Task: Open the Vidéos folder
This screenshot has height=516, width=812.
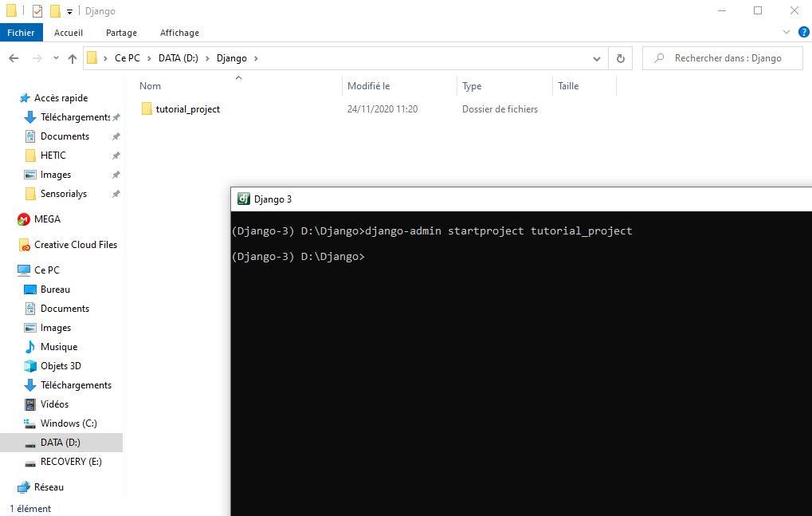Action: tap(54, 404)
